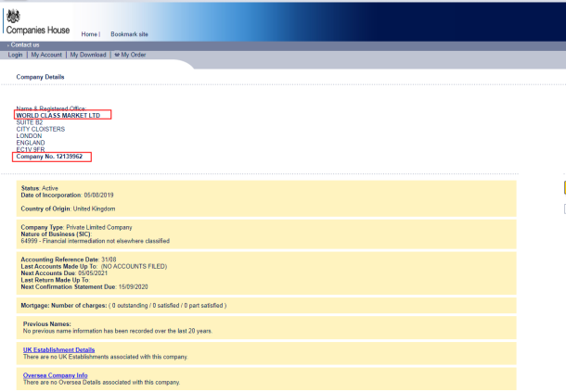The height and width of the screenshot is (392, 566).
Task: Click Next Accounts Due 05/05/2021
Action: [64, 273]
